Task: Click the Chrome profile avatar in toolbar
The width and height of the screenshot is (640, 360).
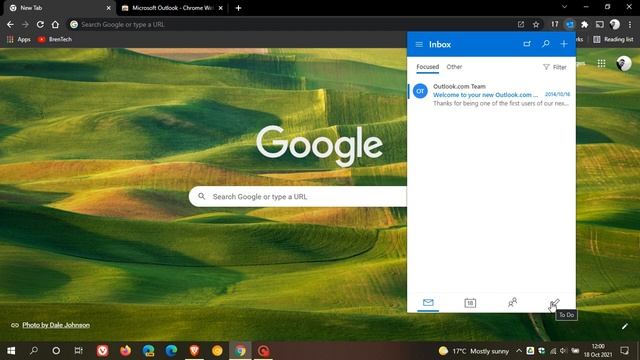Action: (x=615, y=24)
